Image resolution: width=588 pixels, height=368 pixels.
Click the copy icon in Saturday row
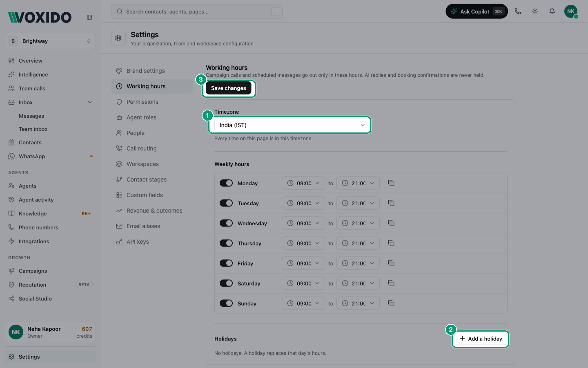pos(391,283)
